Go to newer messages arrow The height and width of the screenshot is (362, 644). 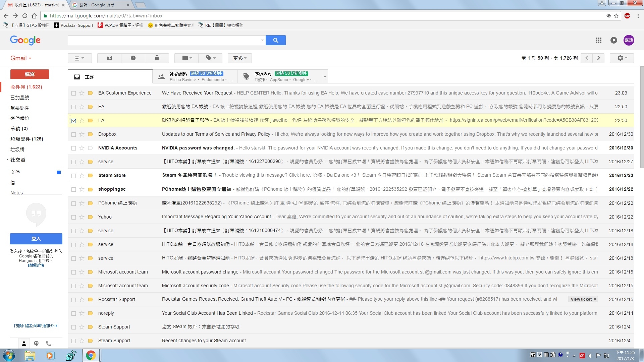[x=587, y=58]
